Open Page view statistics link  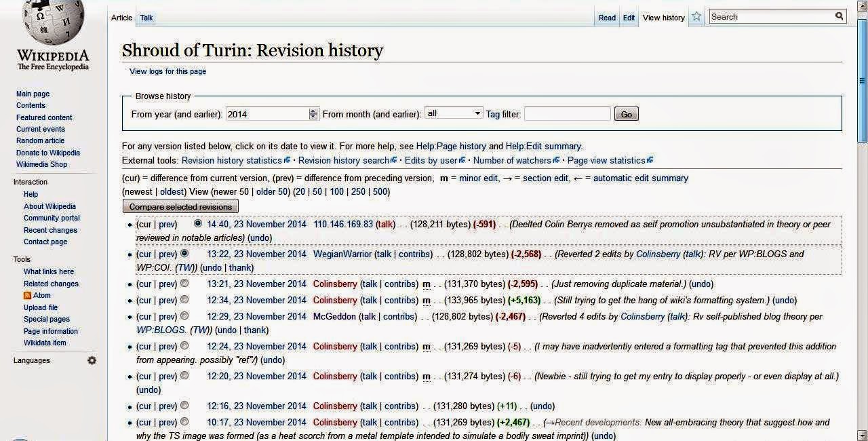click(606, 161)
